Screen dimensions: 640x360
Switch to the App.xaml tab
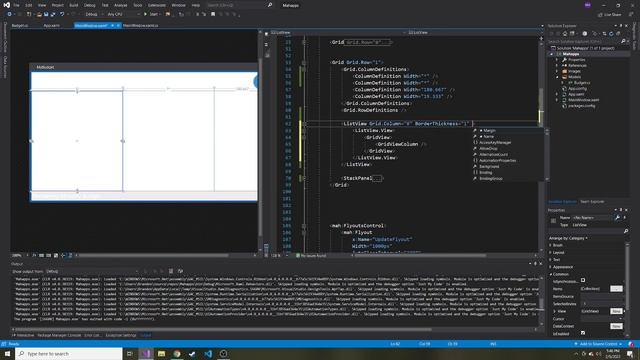coord(51,25)
